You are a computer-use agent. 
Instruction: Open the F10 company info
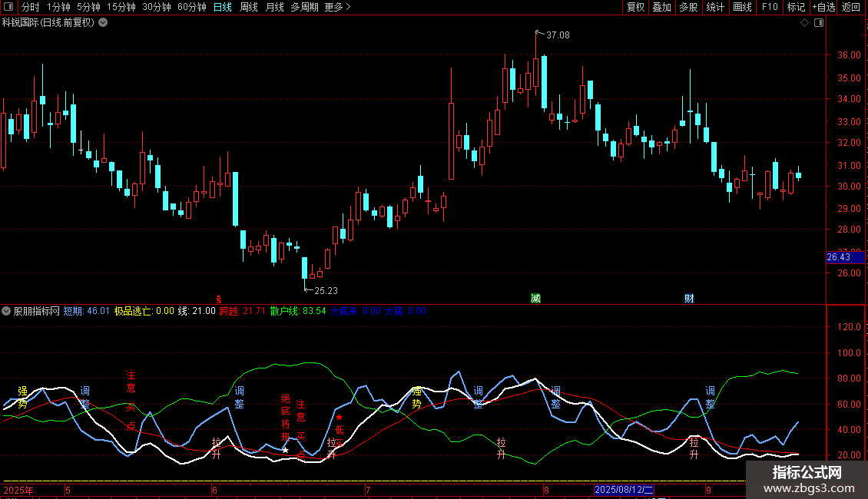coord(770,7)
